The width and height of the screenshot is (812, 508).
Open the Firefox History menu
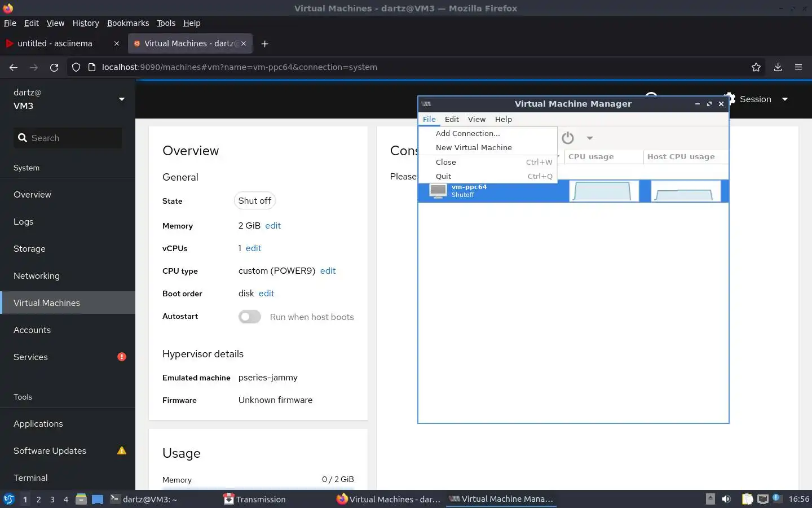[86, 23]
